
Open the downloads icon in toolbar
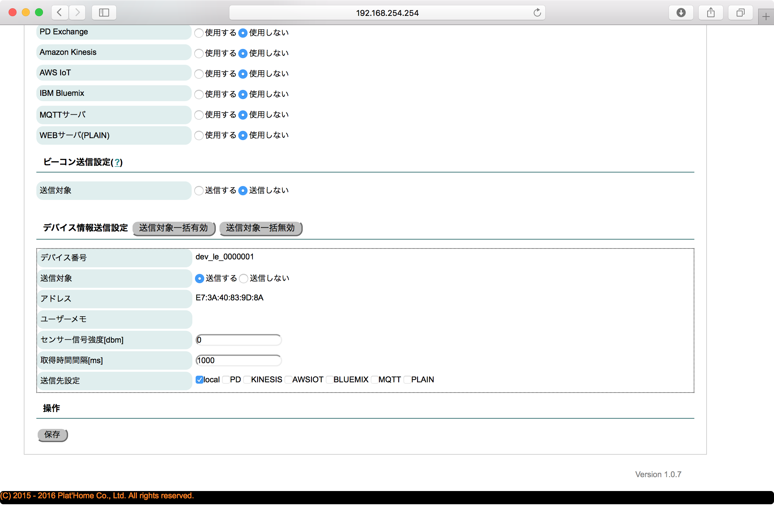(x=681, y=13)
